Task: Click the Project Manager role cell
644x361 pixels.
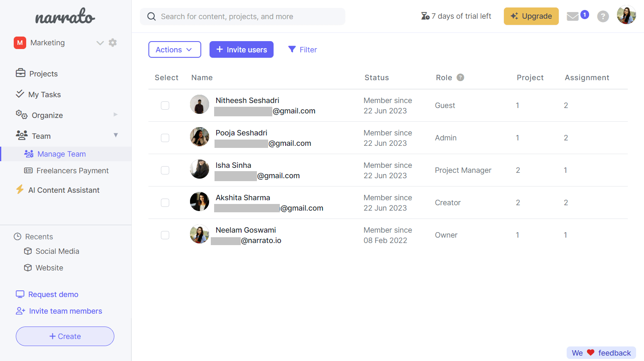Action: coord(463,170)
